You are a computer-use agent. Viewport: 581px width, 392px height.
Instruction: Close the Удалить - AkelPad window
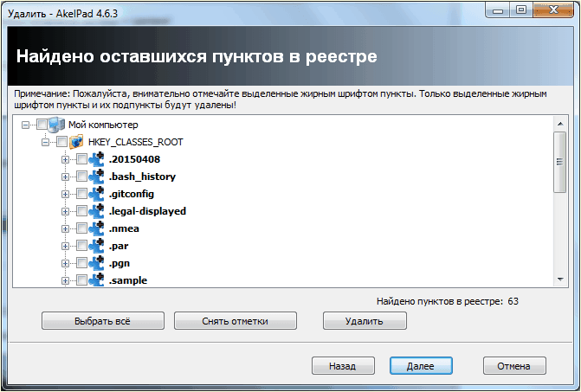pos(552,10)
